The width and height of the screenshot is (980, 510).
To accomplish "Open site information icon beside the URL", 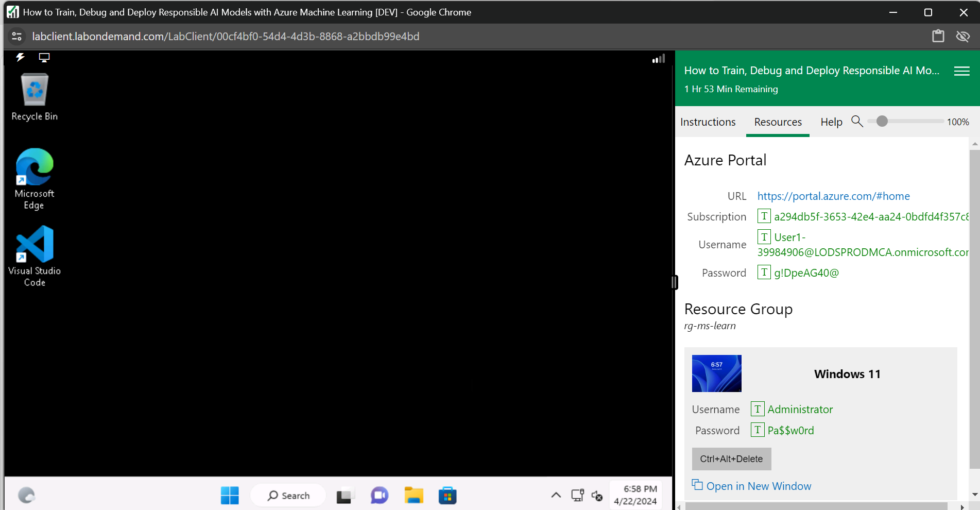I will [x=16, y=36].
